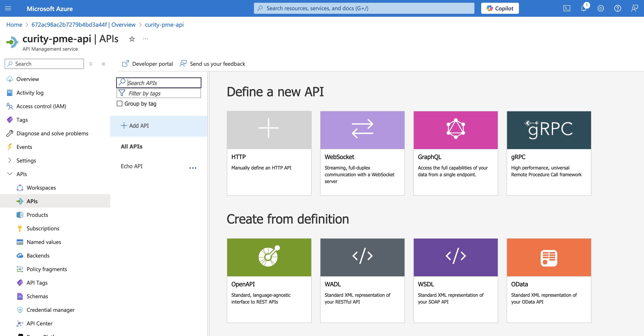The image size is (644, 336).
Task: Select Products in the sidebar
Action: [37, 215]
